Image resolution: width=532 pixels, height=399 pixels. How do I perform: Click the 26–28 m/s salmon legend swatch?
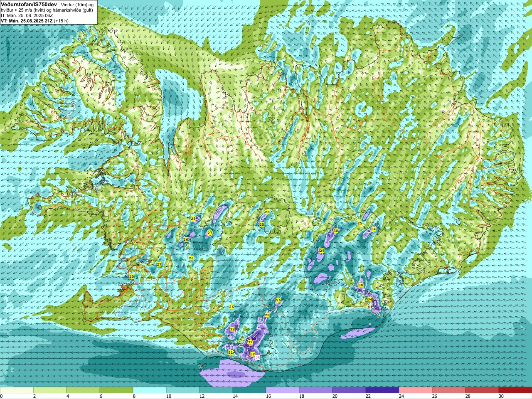point(449,390)
